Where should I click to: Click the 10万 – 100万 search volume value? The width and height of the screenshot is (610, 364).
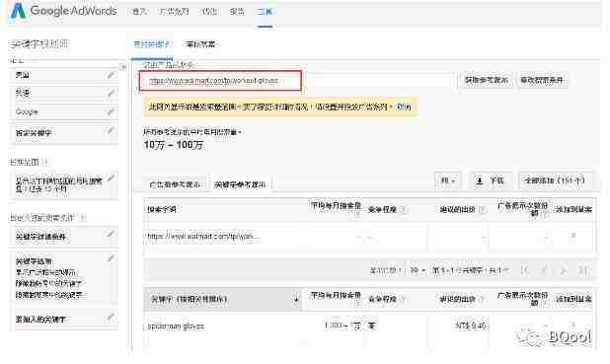[174, 145]
